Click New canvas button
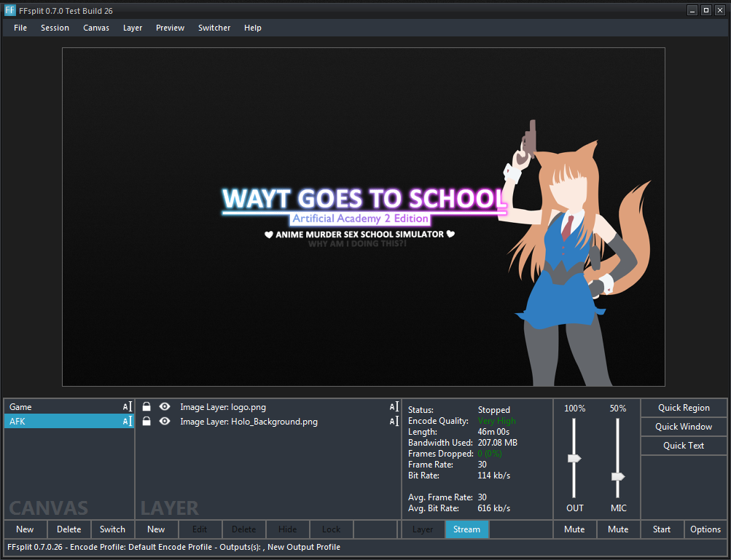Viewport: 731px width, 560px height. 25,529
